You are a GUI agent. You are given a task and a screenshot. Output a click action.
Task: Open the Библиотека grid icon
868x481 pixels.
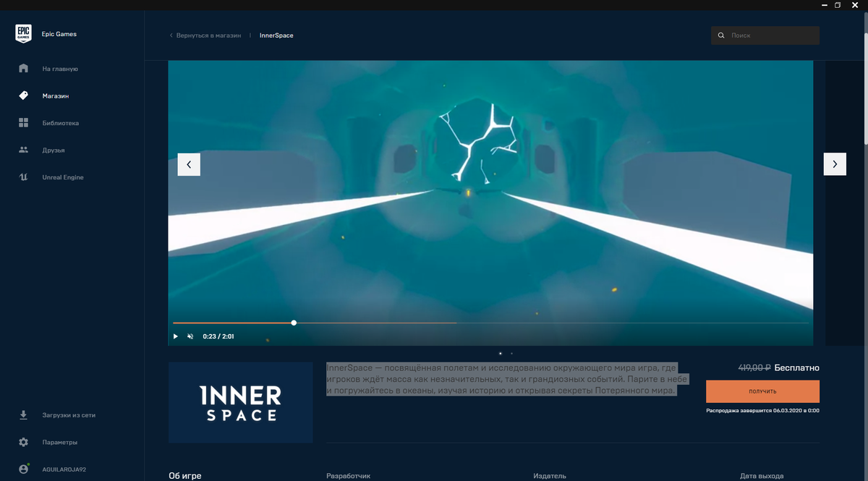pyautogui.click(x=23, y=123)
